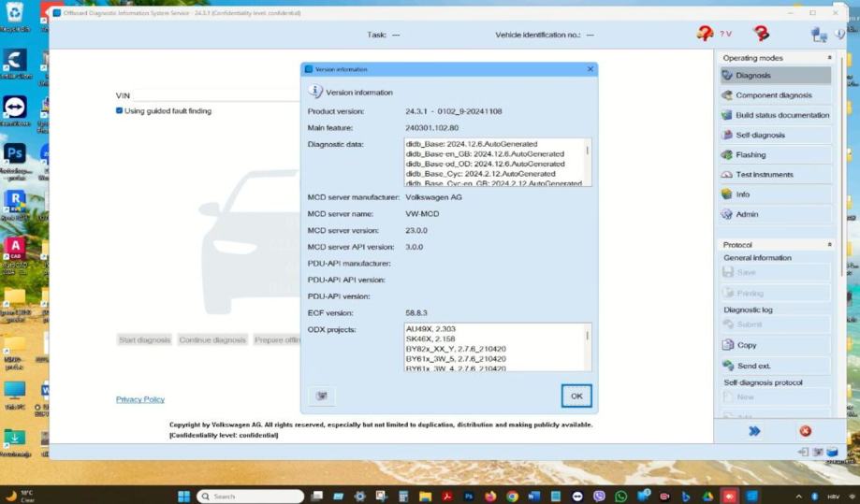Open Google Drive from the taskbar
This screenshot has height=504, width=860.
tap(707, 497)
